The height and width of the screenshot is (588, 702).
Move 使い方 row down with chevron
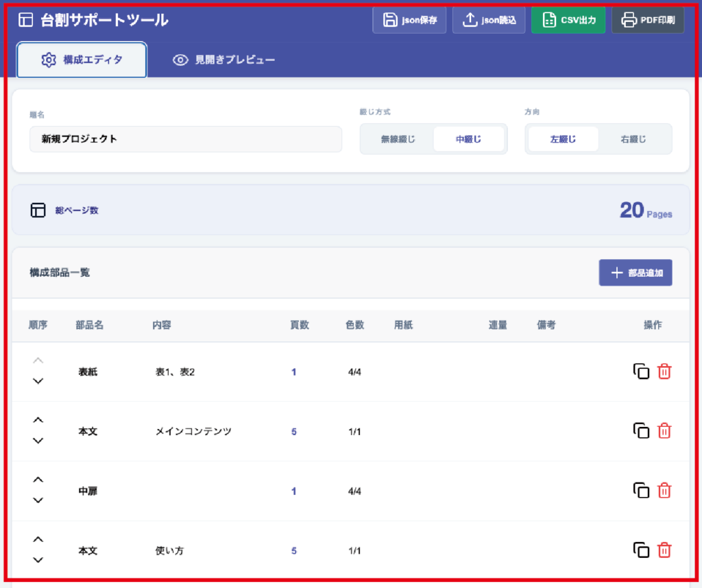pos(38,560)
